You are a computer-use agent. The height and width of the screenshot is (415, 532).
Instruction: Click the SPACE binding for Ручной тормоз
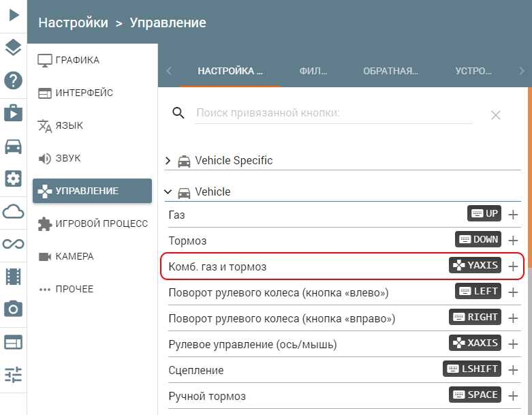click(475, 395)
